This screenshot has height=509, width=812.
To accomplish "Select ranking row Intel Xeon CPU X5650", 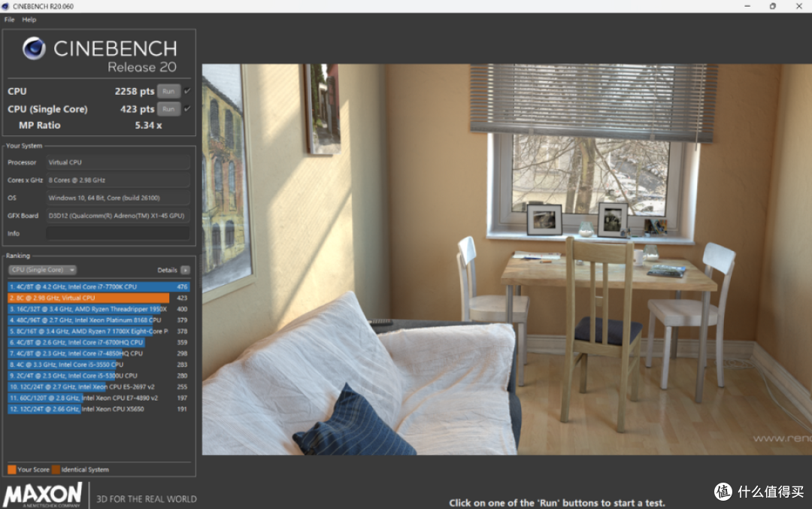I will [x=98, y=409].
